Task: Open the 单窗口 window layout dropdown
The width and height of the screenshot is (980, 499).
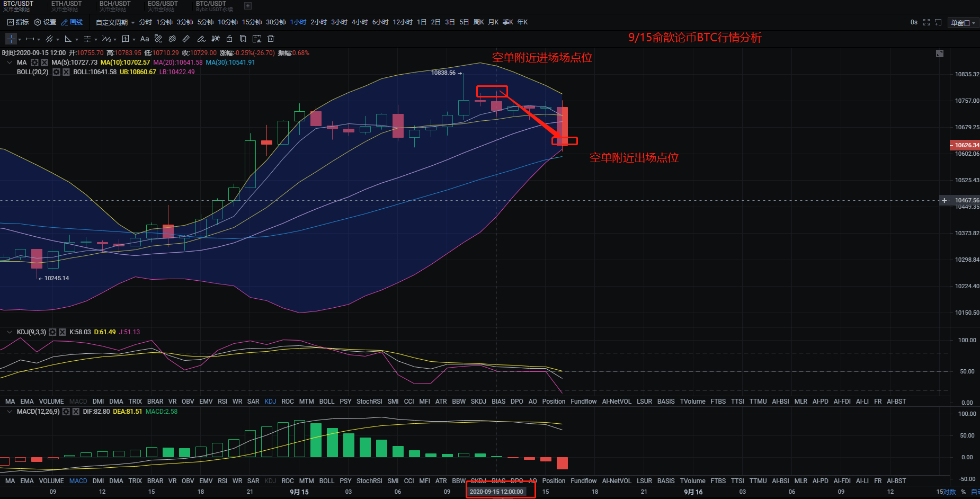Action: (x=963, y=23)
